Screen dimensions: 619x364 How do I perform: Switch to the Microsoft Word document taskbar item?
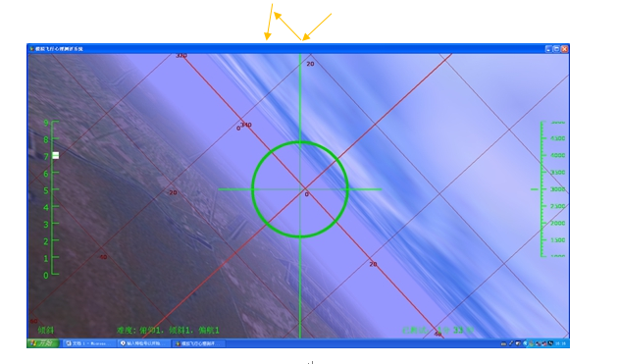[x=89, y=343]
